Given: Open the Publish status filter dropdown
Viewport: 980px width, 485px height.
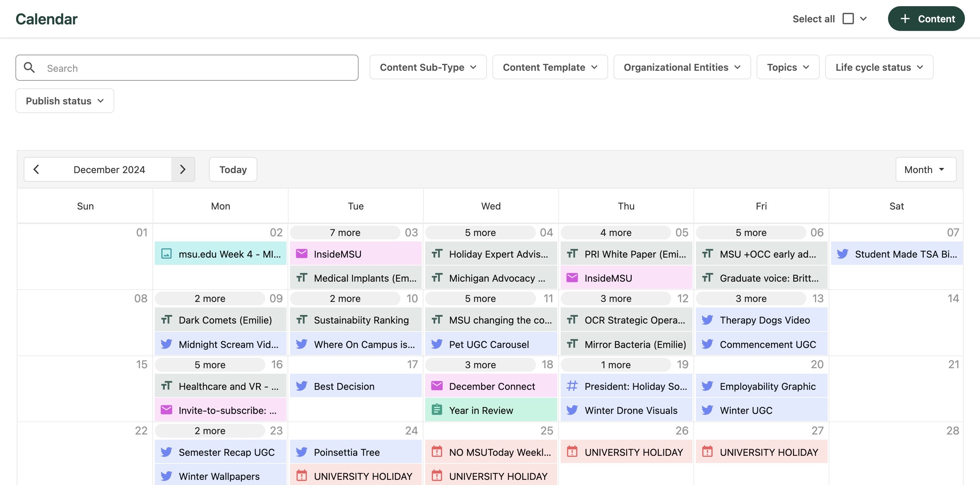Looking at the screenshot, I should click(65, 101).
